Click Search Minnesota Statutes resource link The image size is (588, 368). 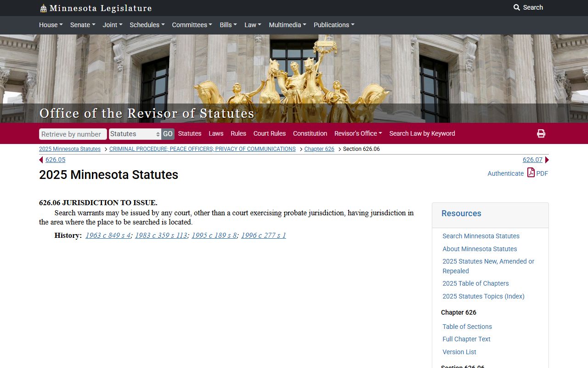click(x=481, y=236)
